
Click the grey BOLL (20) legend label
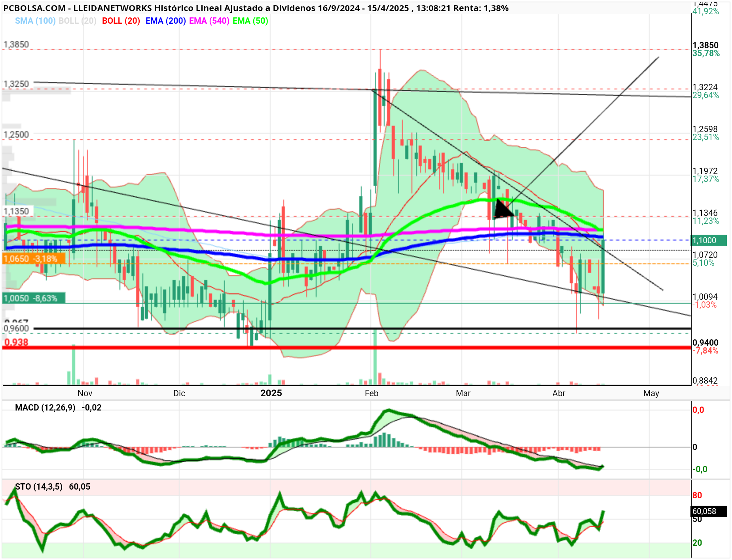(78, 21)
